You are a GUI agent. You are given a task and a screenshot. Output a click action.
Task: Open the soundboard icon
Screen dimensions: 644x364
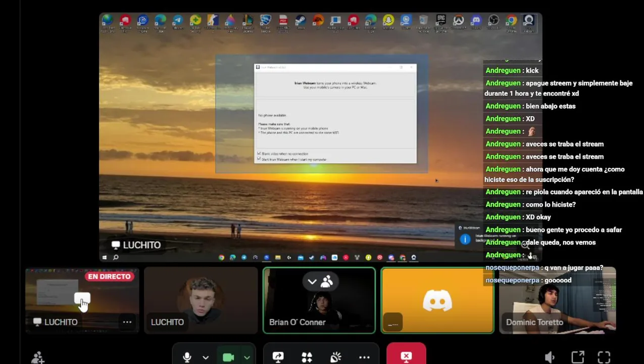pyautogui.click(x=335, y=357)
